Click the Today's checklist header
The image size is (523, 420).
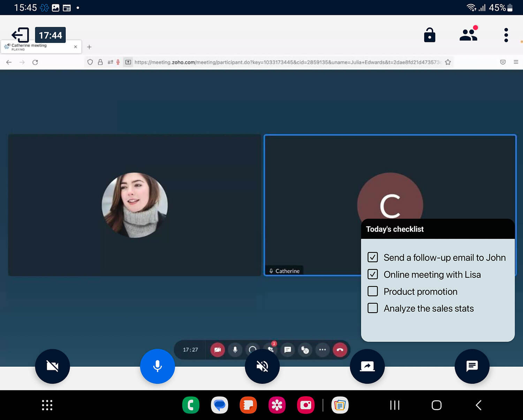click(438, 229)
